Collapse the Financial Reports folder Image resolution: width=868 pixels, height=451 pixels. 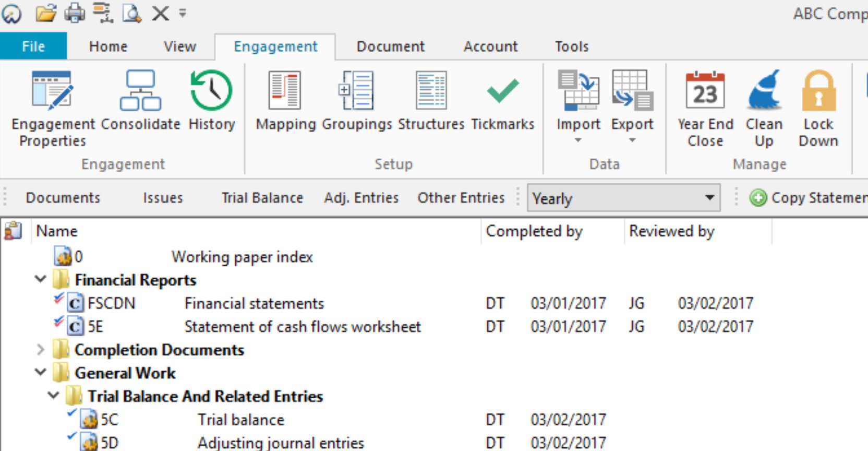(41, 279)
